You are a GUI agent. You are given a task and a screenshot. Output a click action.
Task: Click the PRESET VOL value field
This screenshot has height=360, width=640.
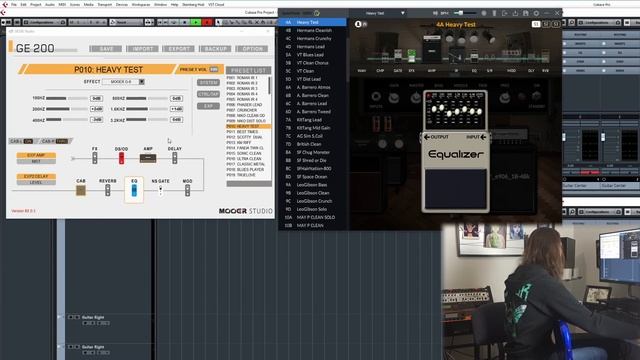(213, 69)
